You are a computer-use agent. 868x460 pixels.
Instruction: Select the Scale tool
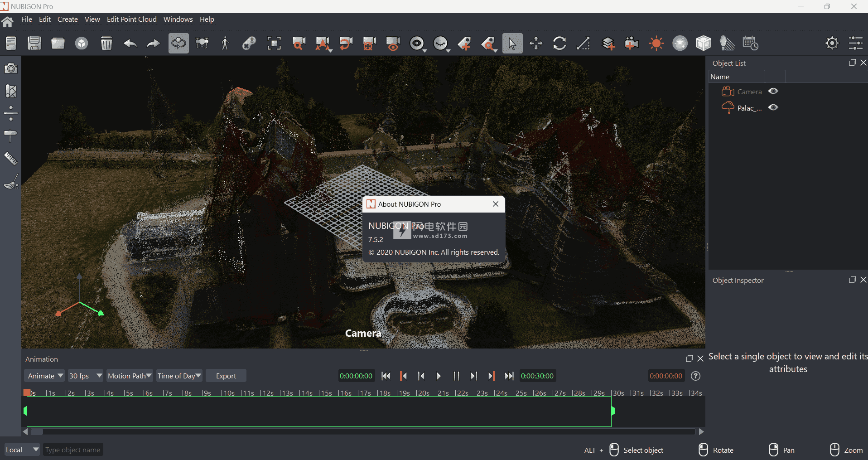click(x=583, y=44)
